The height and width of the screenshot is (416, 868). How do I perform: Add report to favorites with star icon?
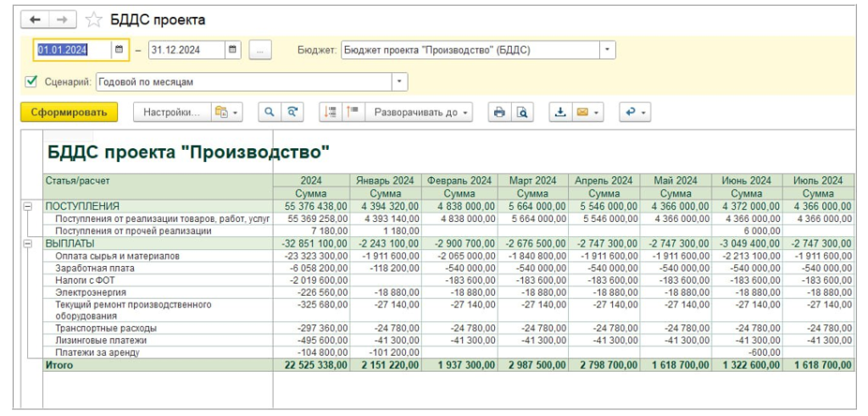(93, 19)
